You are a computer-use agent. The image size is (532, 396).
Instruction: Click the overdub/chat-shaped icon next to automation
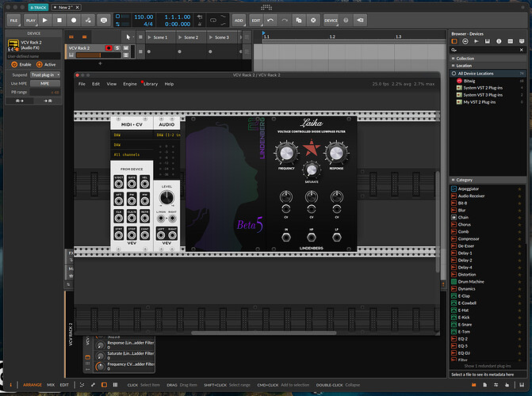[x=104, y=21]
